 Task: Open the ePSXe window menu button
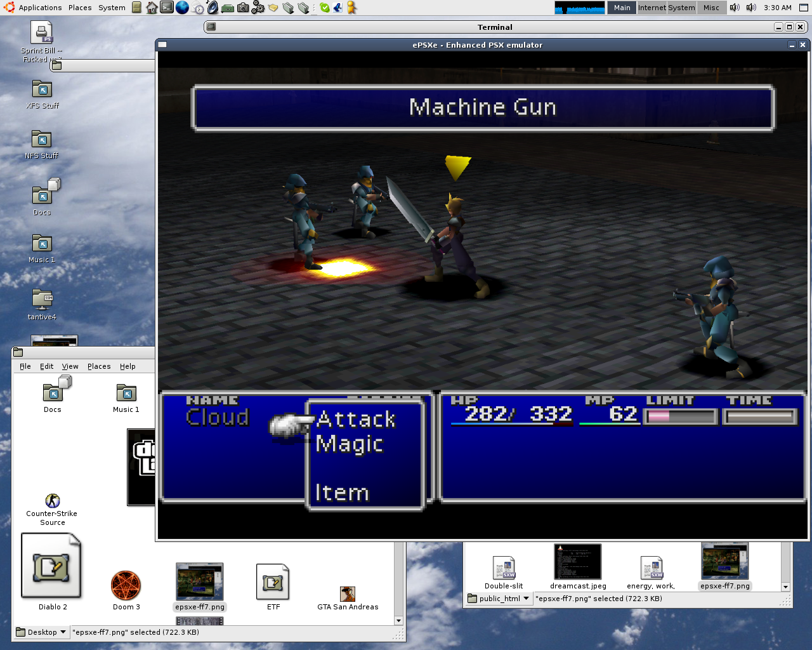click(x=162, y=44)
